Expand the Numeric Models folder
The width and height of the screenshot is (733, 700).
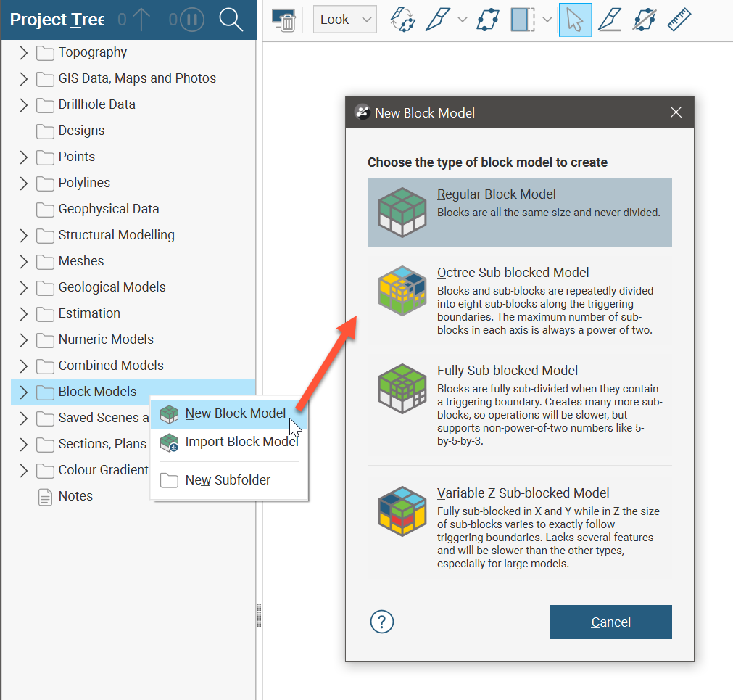(x=24, y=340)
